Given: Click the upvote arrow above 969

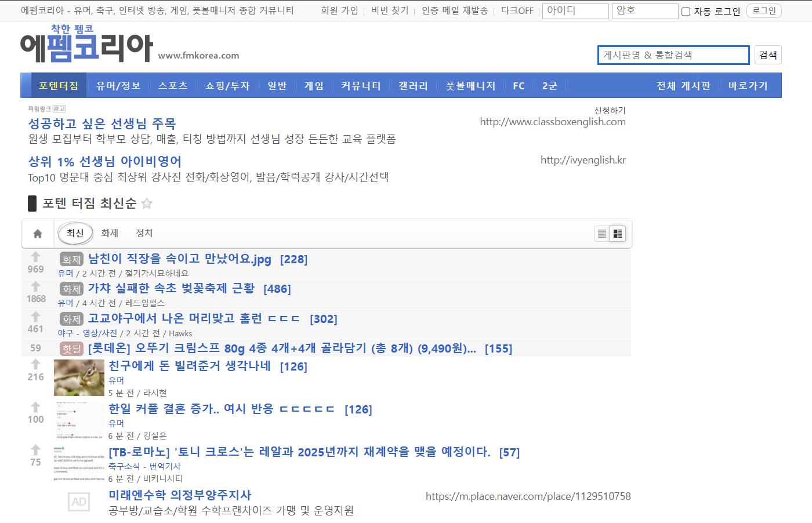Looking at the screenshot, I should click(x=35, y=256).
